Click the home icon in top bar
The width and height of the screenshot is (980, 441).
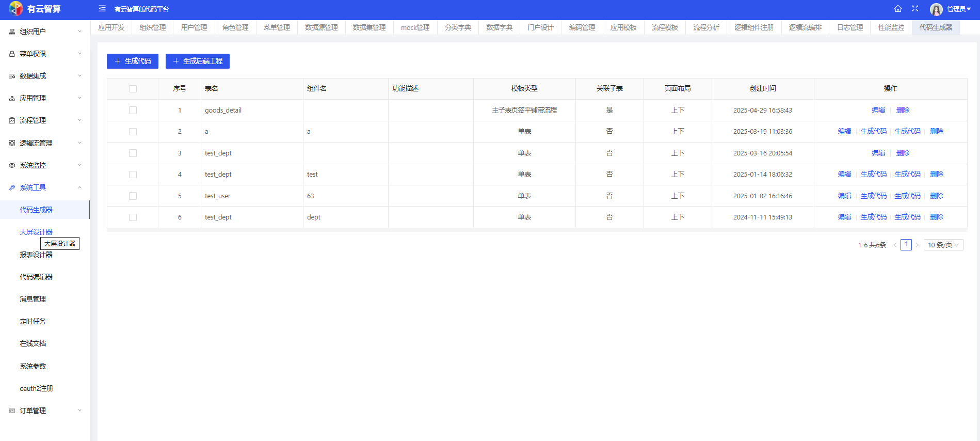898,9
